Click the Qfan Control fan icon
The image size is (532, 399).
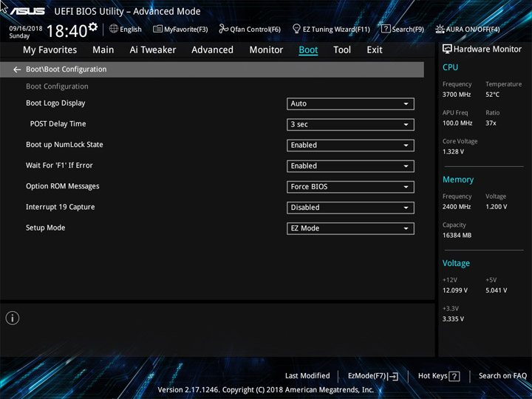coord(223,29)
